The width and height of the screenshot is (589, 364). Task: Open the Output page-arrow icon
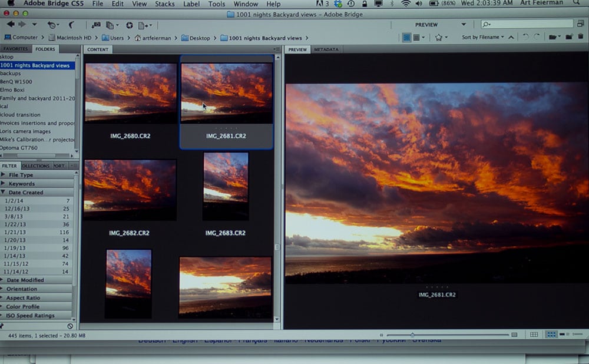click(x=145, y=25)
